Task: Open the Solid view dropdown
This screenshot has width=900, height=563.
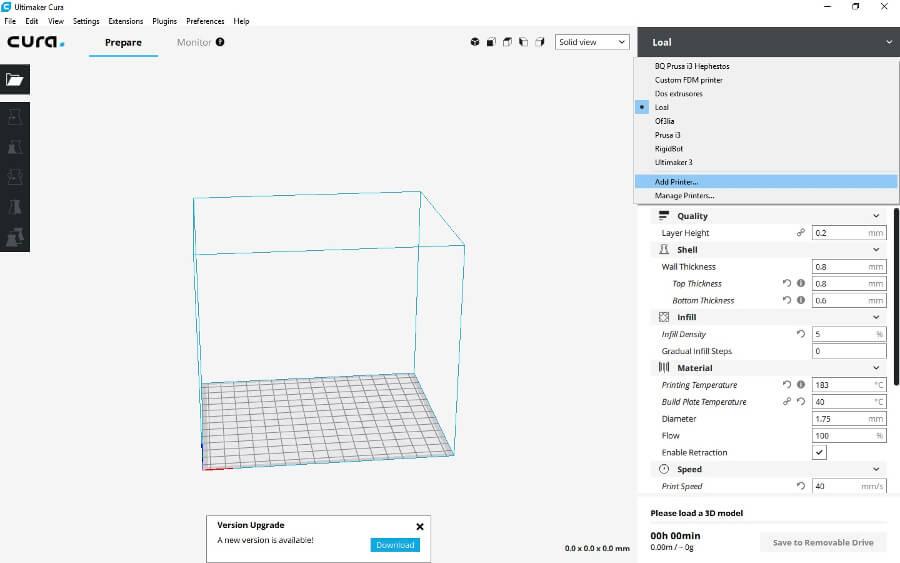Action: pos(592,42)
